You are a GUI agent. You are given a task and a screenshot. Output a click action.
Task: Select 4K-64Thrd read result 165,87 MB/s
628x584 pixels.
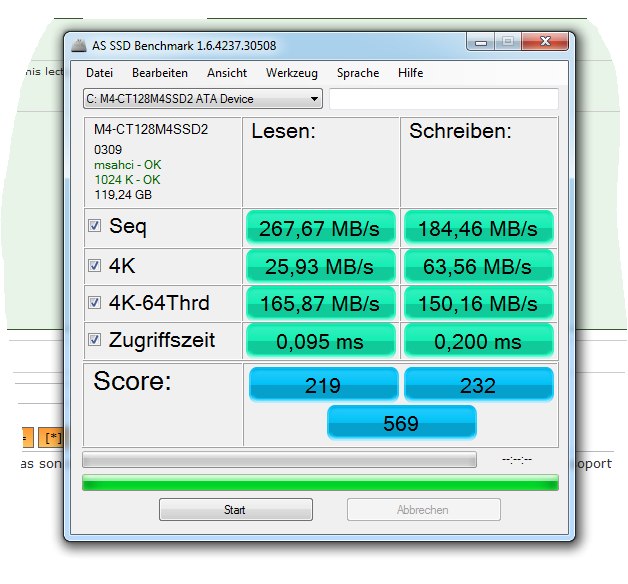point(321,303)
